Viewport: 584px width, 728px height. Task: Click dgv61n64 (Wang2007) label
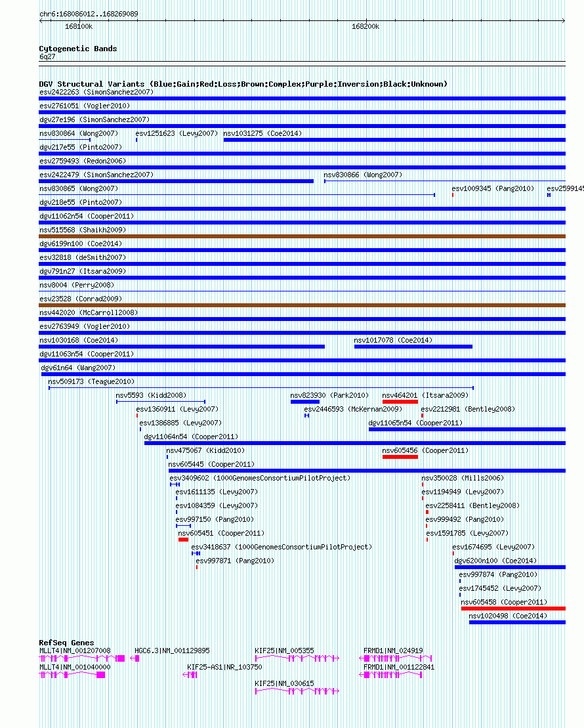coord(78,368)
